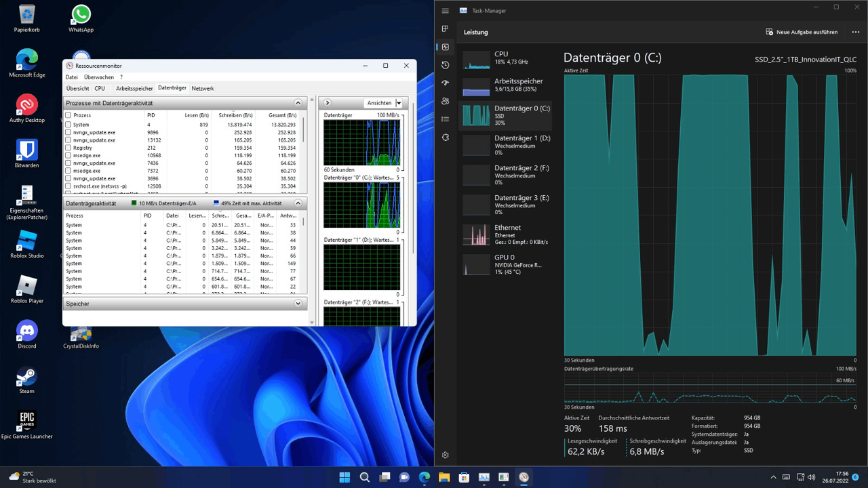Switch to the CPU tab in Ressourcenmonitor
Screen dimensions: 868x488
[100, 88]
